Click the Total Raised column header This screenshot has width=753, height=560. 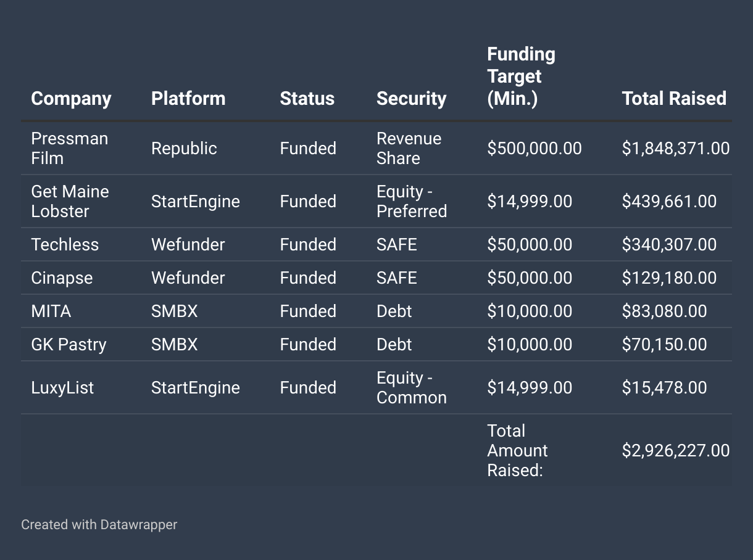674,99
